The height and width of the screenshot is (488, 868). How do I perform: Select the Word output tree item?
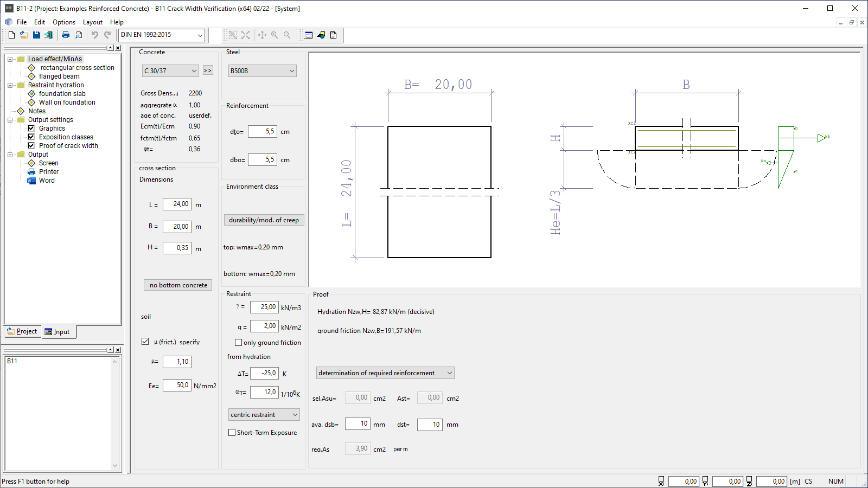(x=47, y=181)
